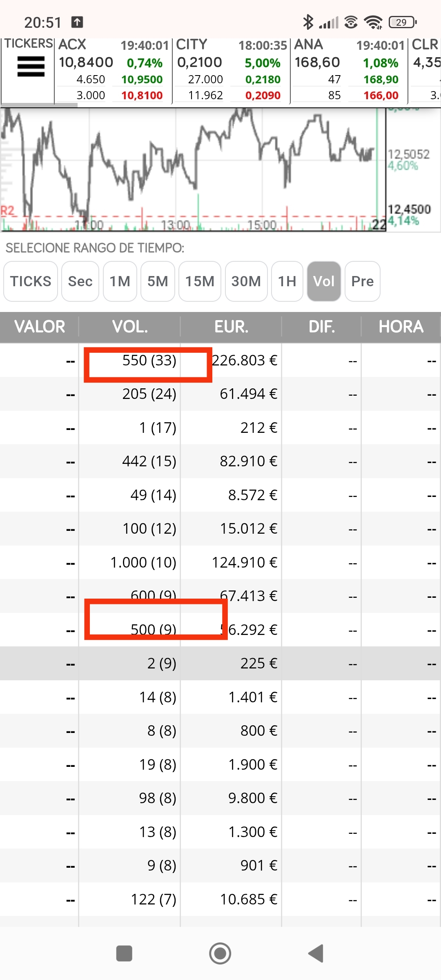
Task: Sort table by VOL. column header
Action: click(129, 327)
